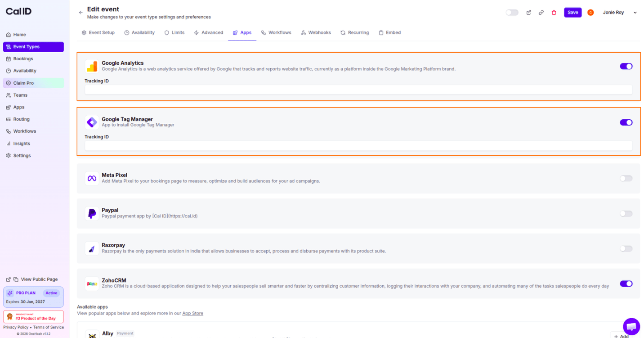Screen dimensions: 644x338
Task: Select the Apps tab
Action: [x=242, y=32]
